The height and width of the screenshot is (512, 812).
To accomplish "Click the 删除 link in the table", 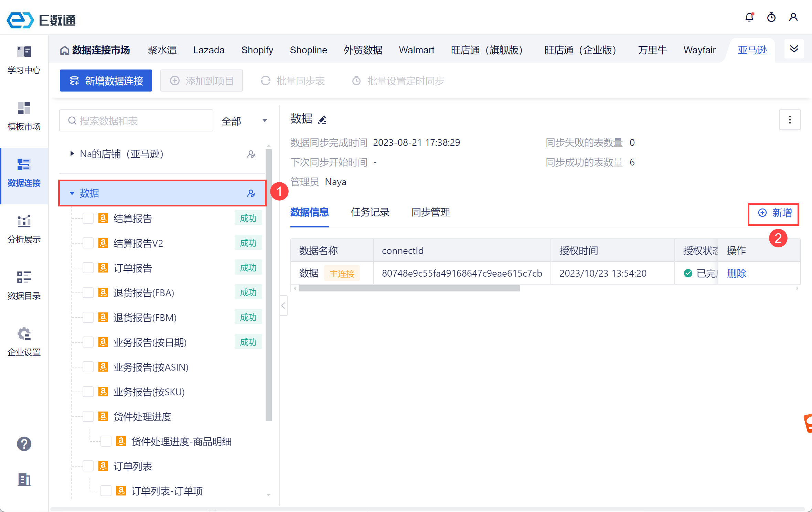I will coord(736,274).
